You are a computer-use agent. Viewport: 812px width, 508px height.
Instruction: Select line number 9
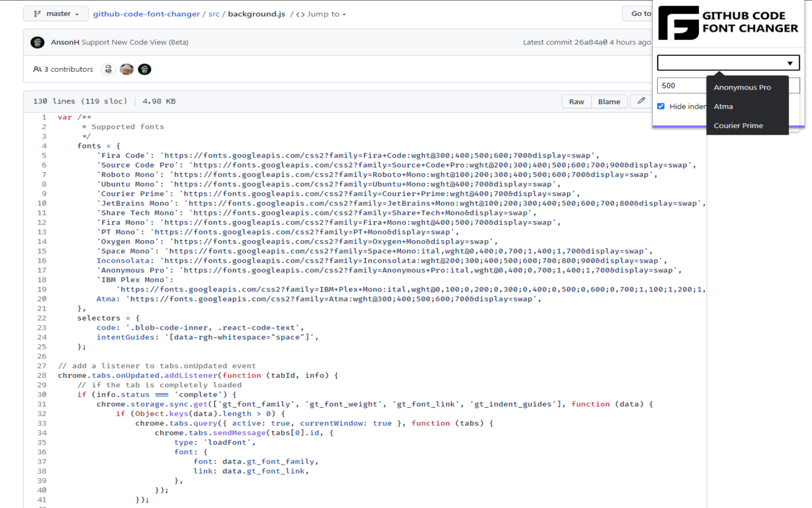[x=44, y=194]
